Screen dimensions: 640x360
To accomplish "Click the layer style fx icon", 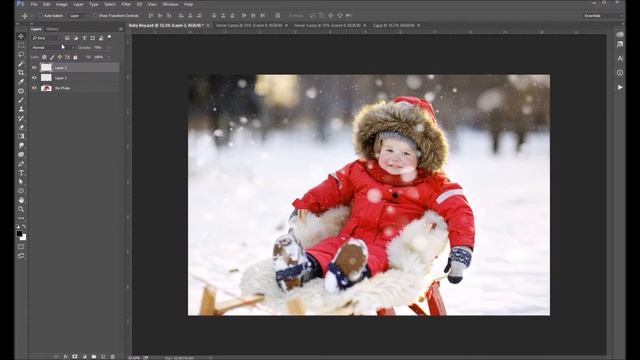I will pyautogui.click(x=65, y=356).
